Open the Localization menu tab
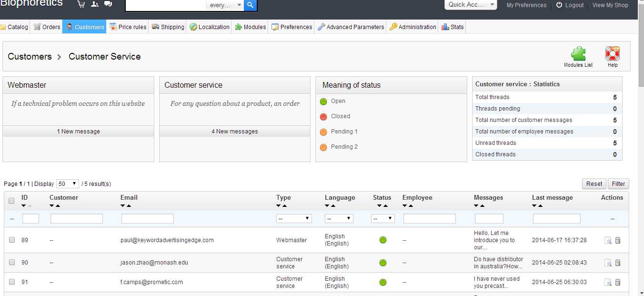Screen dimensions: 644x296 coord(210,27)
